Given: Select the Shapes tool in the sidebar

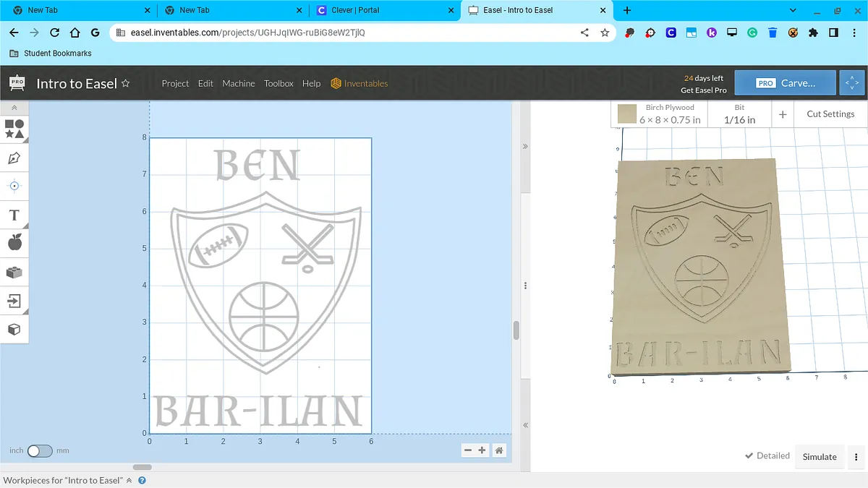Looking at the screenshot, I should pyautogui.click(x=14, y=129).
